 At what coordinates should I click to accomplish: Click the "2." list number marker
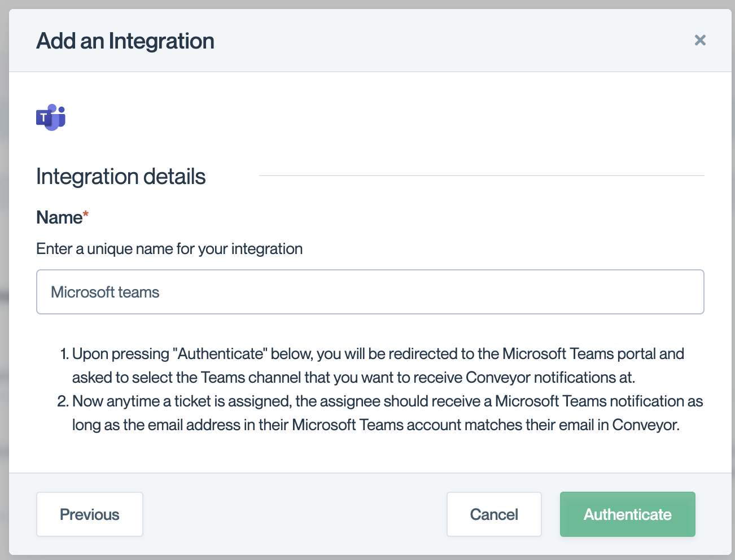point(63,401)
